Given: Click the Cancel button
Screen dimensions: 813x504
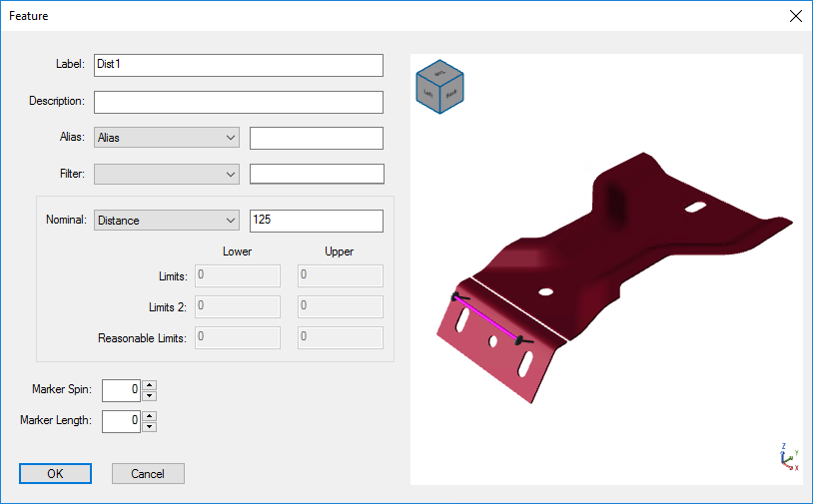Looking at the screenshot, I should pos(148,474).
